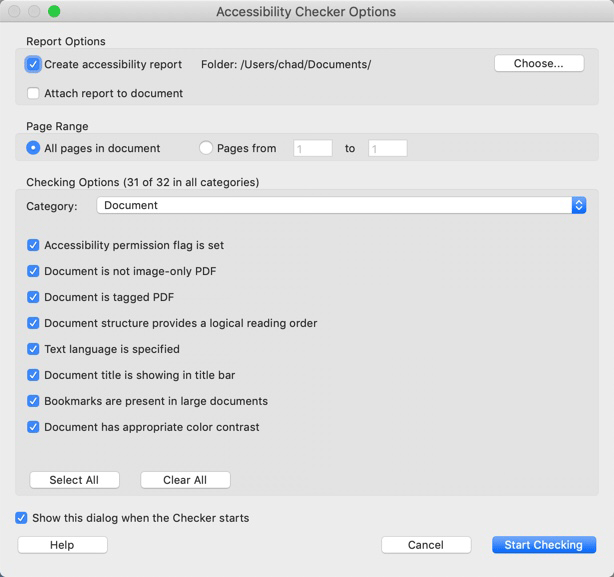614x577 pixels.
Task: Click the page range end field
Action: pyautogui.click(x=388, y=148)
